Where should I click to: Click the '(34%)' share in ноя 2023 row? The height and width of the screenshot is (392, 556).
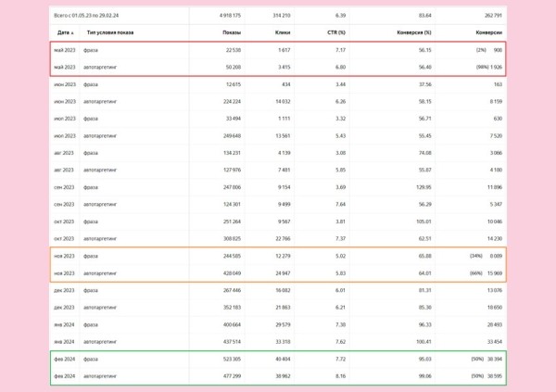476,256
